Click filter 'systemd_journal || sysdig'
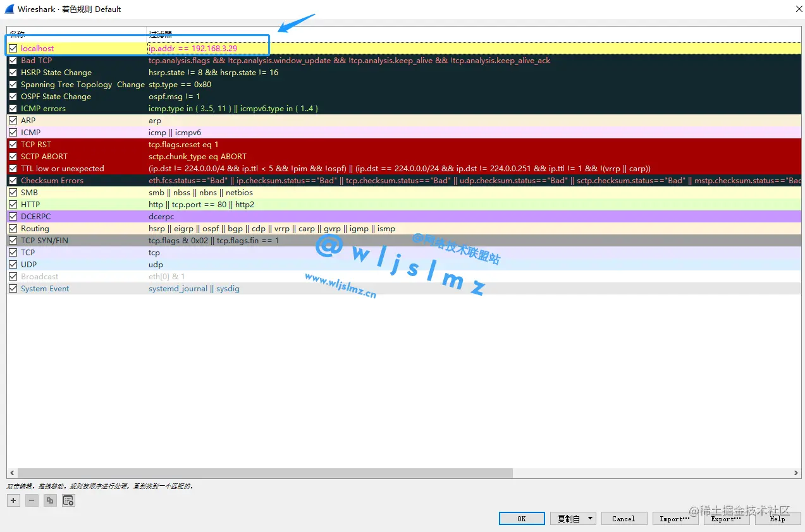The height and width of the screenshot is (532, 805). (194, 289)
